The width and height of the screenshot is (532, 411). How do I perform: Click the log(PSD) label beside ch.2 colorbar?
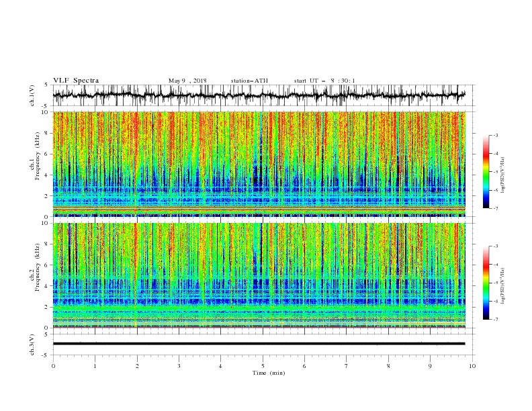pos(503,286)
